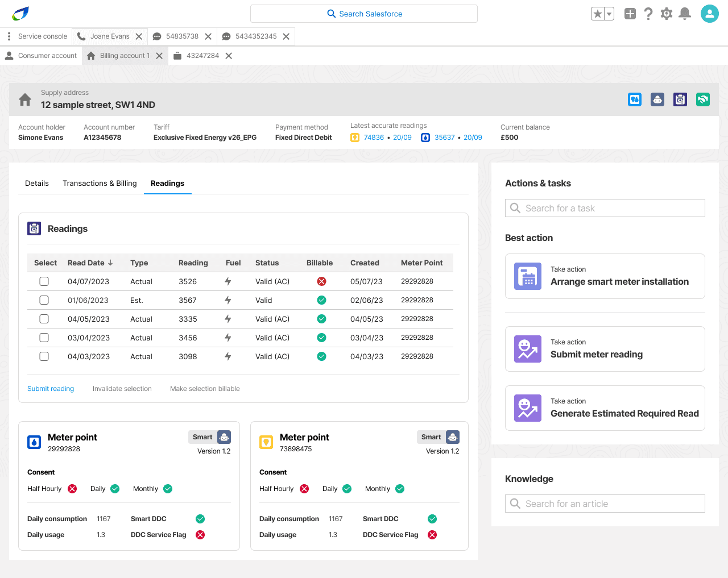Open the user profile avatar
728x578 pixels.
point(710,14)
